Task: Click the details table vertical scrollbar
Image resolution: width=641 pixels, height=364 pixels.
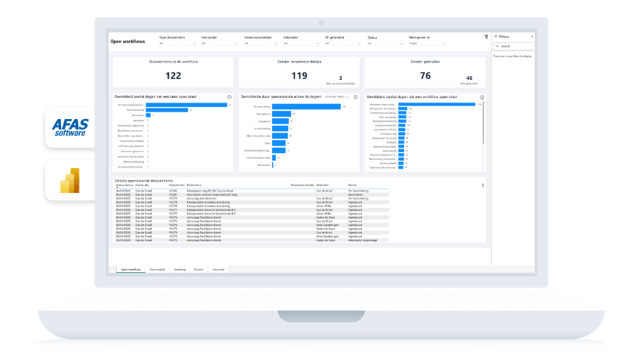Action: pos(483,185)
